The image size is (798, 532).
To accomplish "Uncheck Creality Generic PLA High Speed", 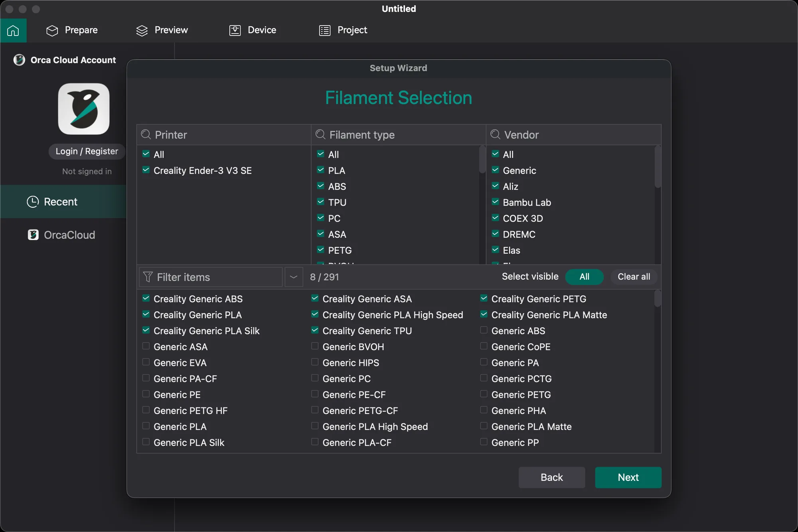I will [315, 314].
